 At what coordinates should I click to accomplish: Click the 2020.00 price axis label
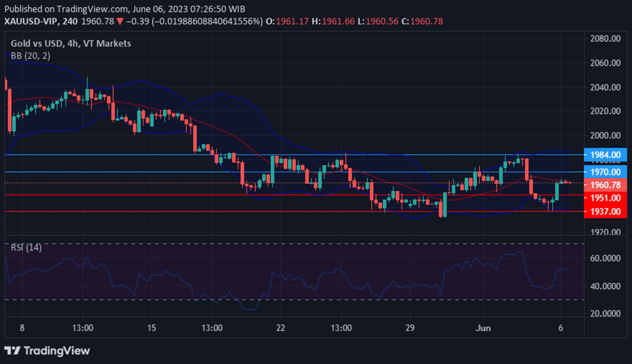pos(605,111)
